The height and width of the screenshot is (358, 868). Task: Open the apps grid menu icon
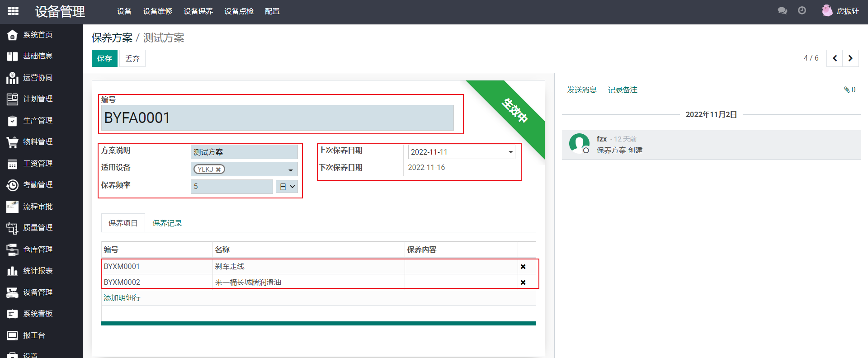[x=13, y=11]
